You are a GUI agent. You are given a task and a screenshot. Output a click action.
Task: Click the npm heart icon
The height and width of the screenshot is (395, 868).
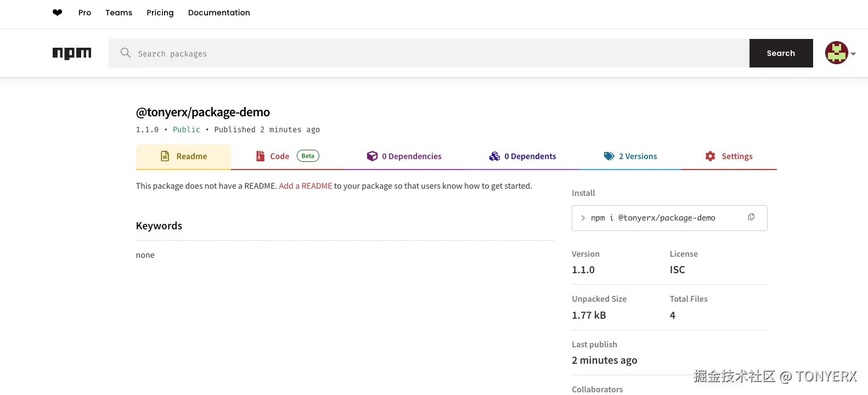click(57, 13)
